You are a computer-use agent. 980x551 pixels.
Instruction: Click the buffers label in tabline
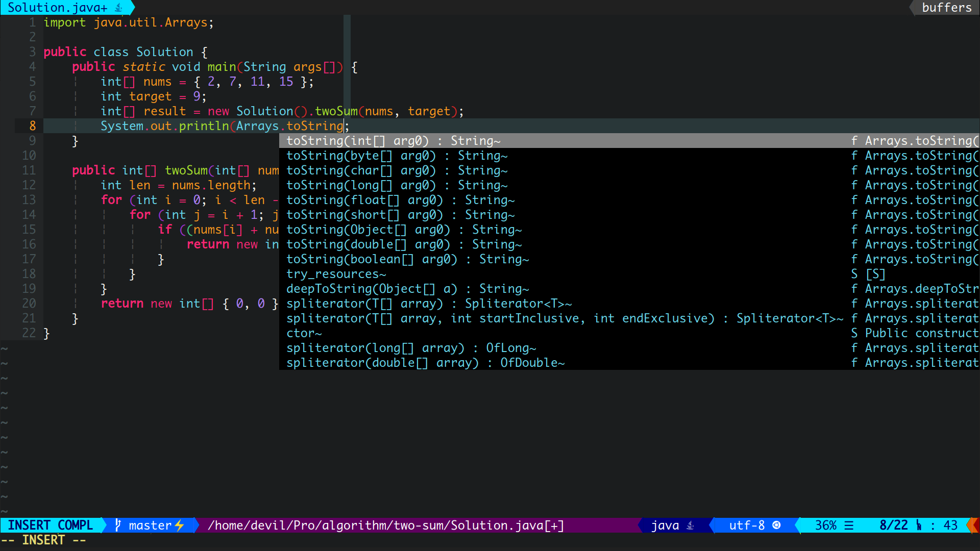(x=946, y=8)
